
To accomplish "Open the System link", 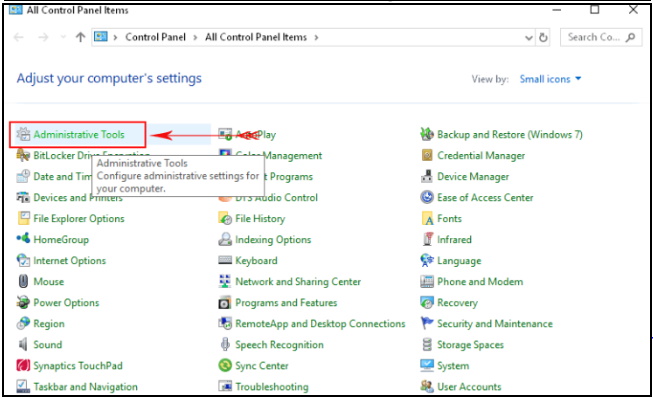I will tap(453, 366).
